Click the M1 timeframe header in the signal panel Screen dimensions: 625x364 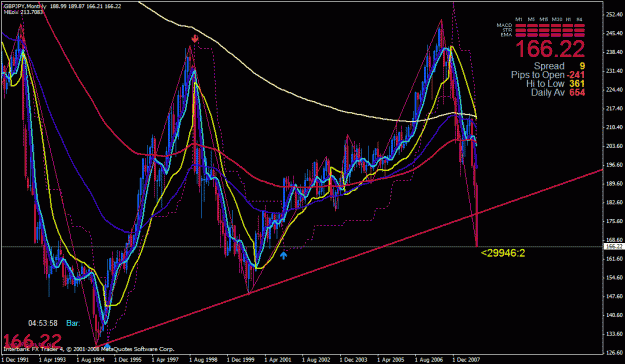click(519, 19)
